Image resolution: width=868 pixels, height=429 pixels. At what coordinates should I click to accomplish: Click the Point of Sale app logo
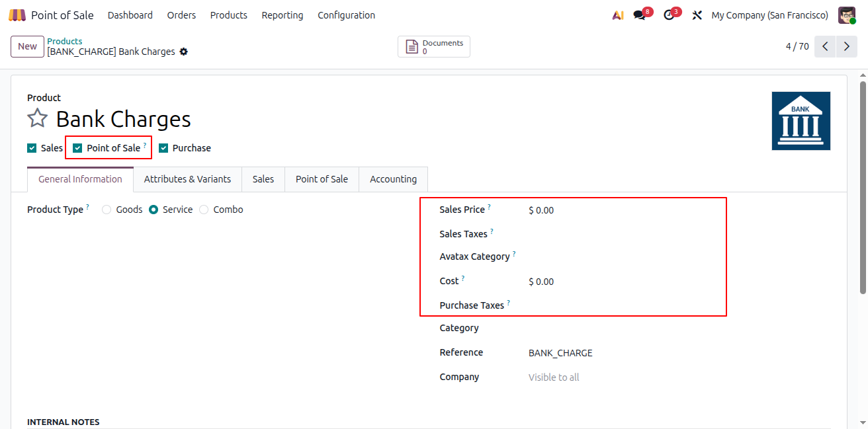17,15
